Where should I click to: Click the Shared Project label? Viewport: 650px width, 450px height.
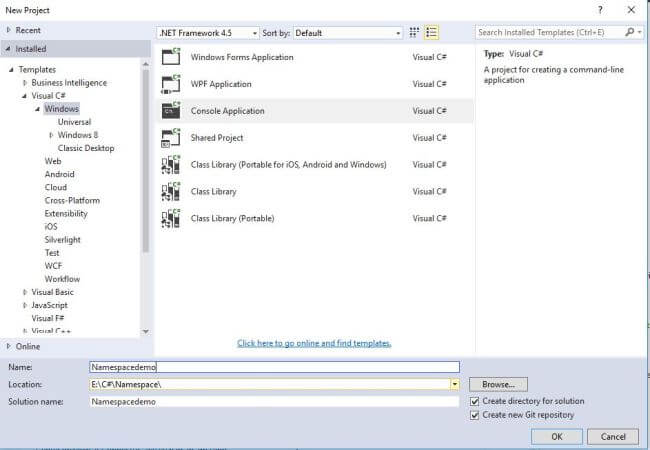coord(217,138)
